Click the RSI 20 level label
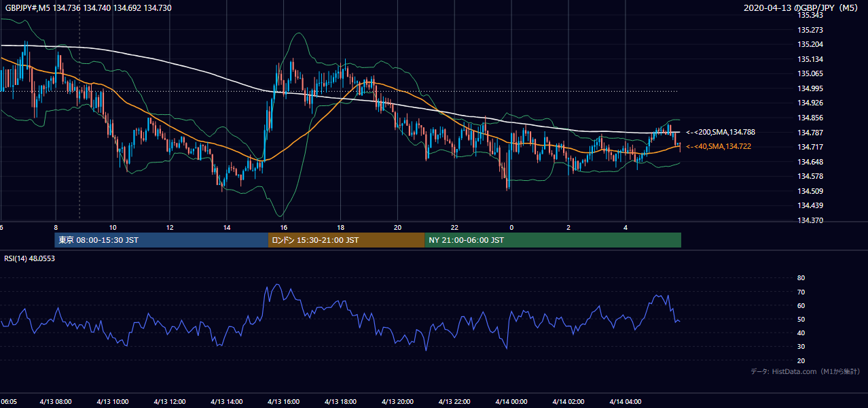The height and width of the screenshot is (408, 868). 801,361
